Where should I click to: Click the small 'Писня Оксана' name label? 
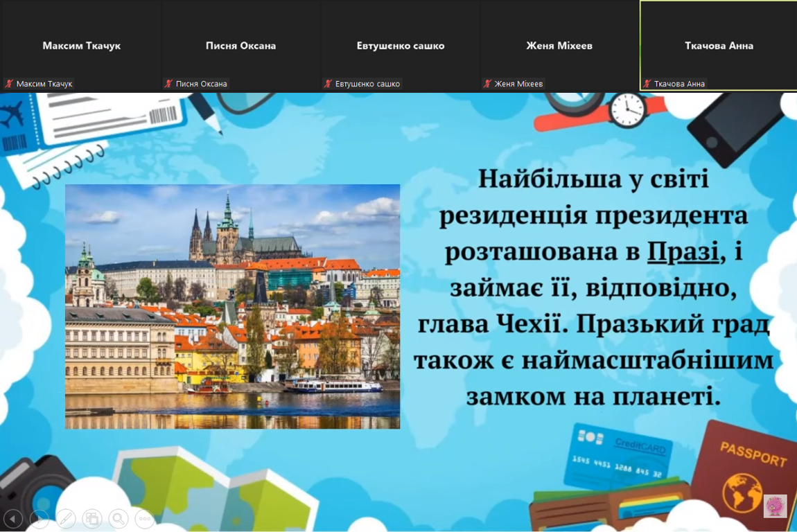point(201,84)
